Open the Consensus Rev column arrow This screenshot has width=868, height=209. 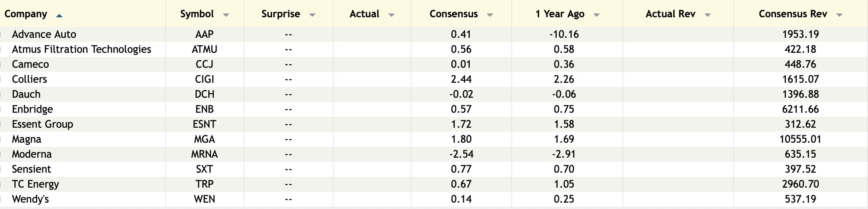839,15
